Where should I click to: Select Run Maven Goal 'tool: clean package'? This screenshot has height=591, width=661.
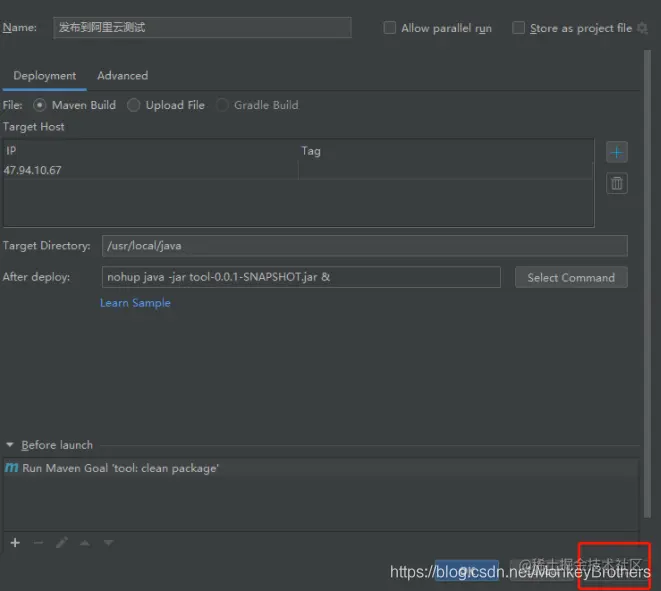point(321,468)
